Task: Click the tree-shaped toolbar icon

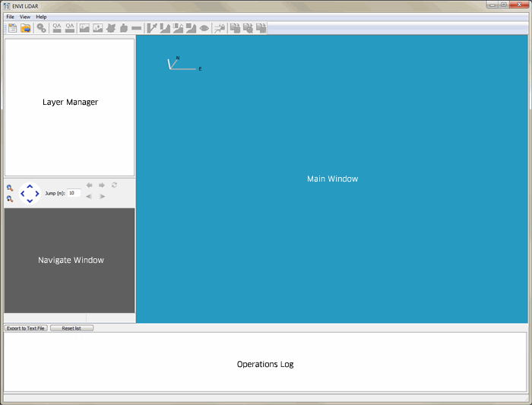Action: click(111, 28)
